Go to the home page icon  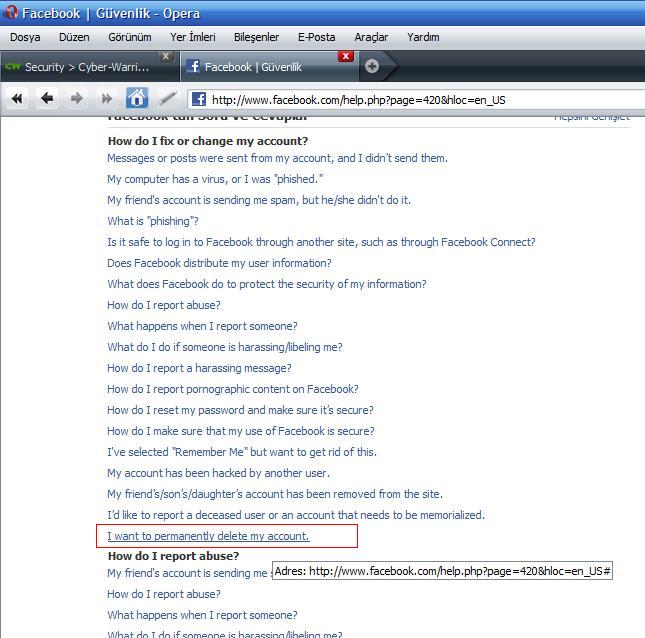[x=137, y=98]
